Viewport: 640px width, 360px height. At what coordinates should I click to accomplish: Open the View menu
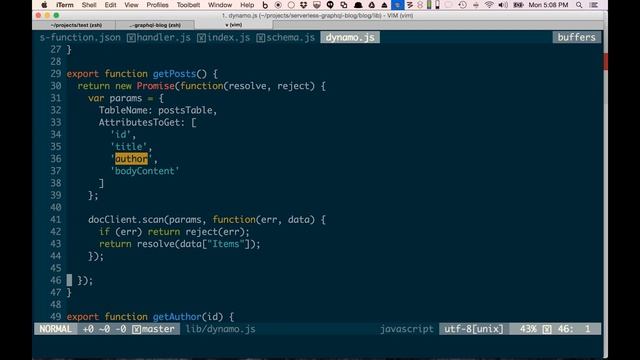[x=131, y=5]
